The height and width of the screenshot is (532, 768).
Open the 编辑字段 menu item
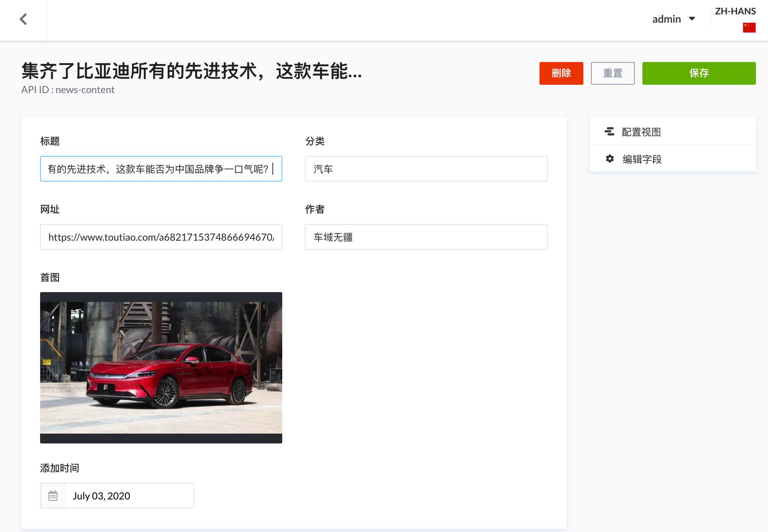pos(642,159)
